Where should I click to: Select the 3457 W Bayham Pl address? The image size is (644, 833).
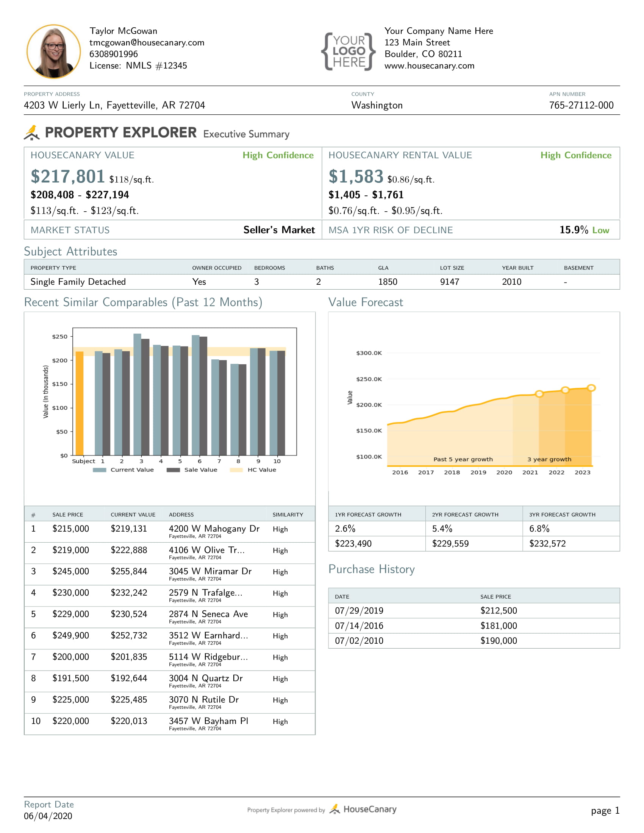(208, 721)
